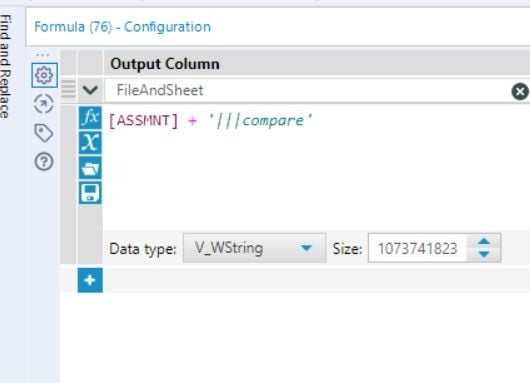This screenshot has height=383, width=530.
Task: Insert a column or constant with X icon
Action: coord(90,142)
